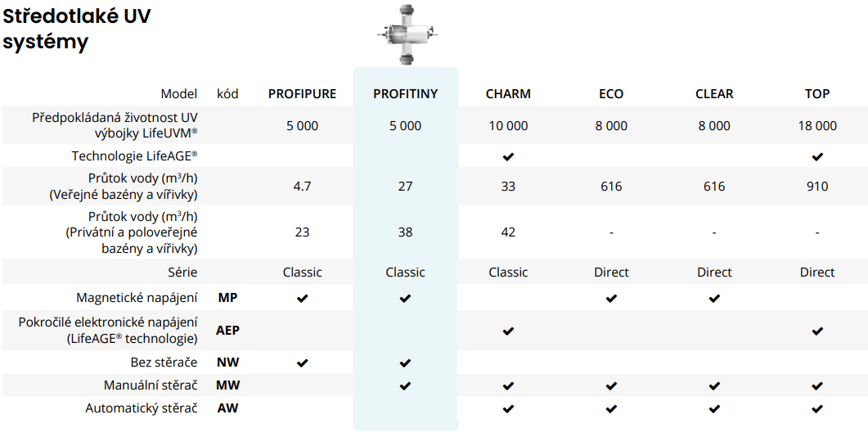Click the no-wiper NW checkmark for PROFITINY

point(405,363)
